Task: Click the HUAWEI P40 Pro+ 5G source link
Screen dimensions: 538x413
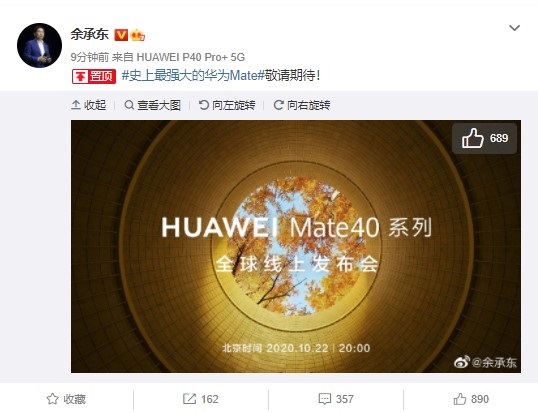Action: pos(190,57)
